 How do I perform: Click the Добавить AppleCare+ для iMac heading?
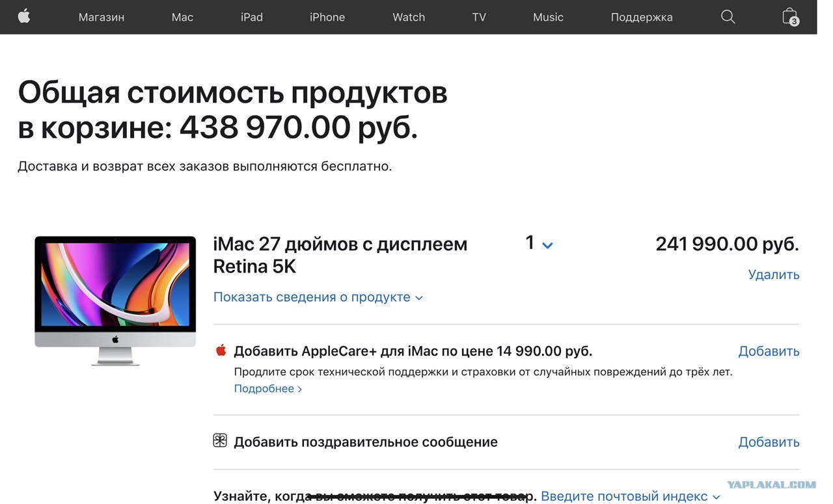[413, 351]
